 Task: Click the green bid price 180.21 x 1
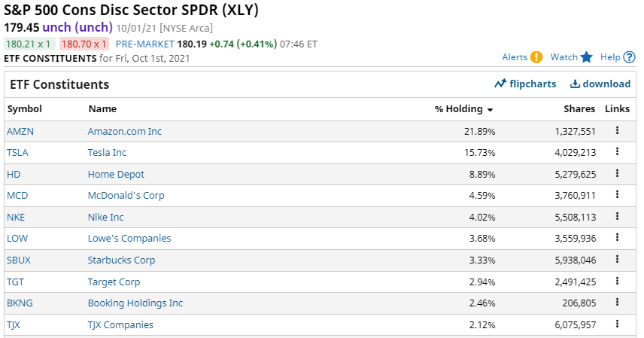pyautogui.click(x=29, y=44)
